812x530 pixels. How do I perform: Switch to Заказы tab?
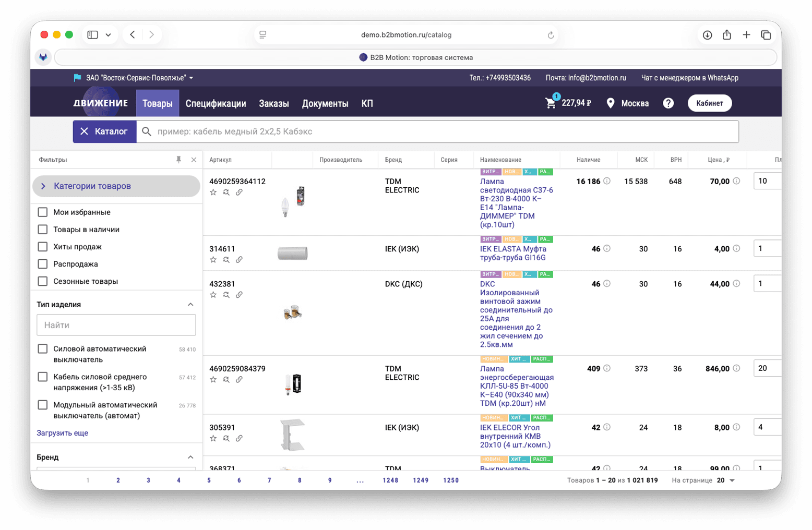point(274,103)
